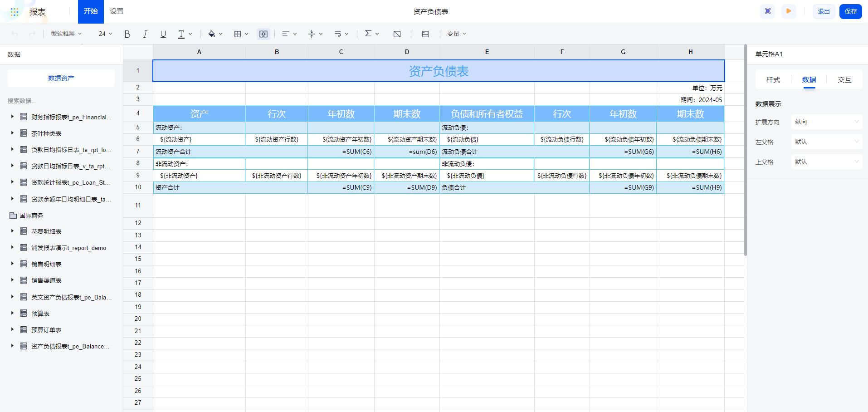Click the text wrap icon
Screen dimensions: 868x412
tap(338, 34)
